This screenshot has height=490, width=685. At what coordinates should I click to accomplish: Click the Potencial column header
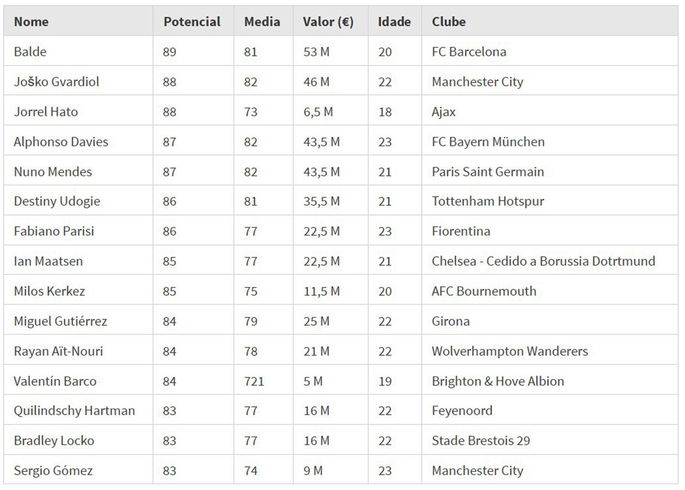[x=191, y=21]
